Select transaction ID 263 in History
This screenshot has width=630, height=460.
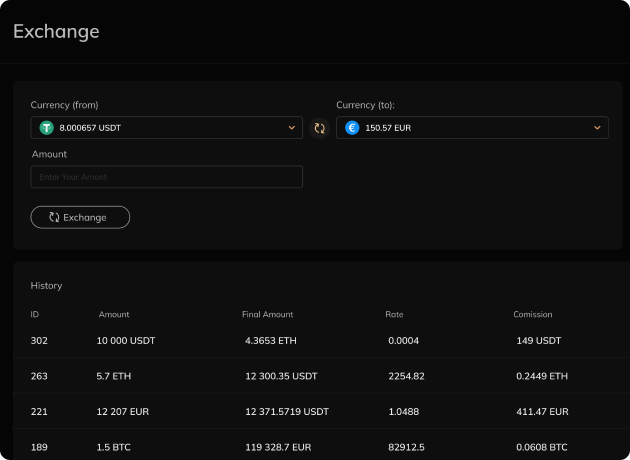tap(39, 376)
